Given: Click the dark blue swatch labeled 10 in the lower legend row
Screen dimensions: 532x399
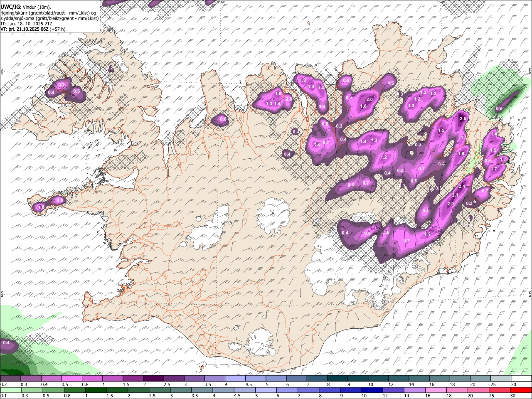Looking at the screenshot, I should click(372, 390).
